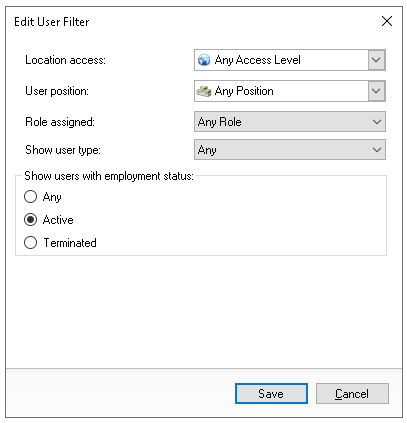Click the Show user type label
This screenshot has width=407, height=423.
click(x=63, y=150)
